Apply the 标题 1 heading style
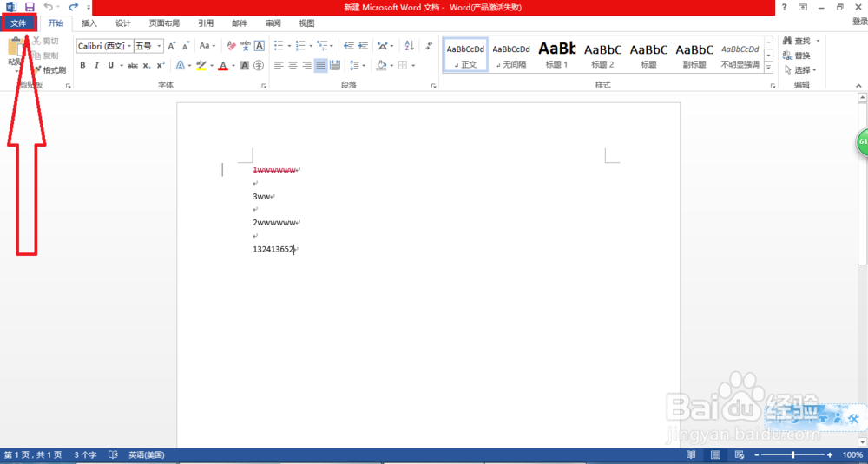The image size is (868, 464). point(557,54)
